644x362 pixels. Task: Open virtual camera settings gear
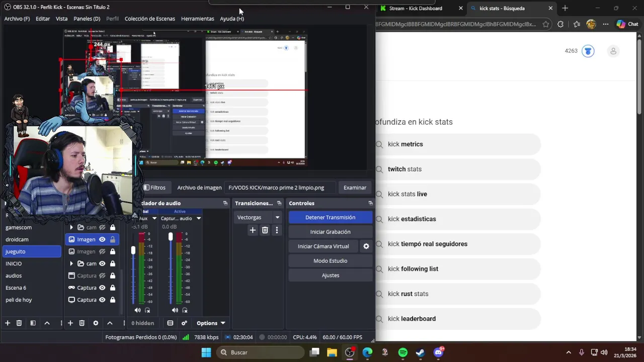(x=366, y=246)
